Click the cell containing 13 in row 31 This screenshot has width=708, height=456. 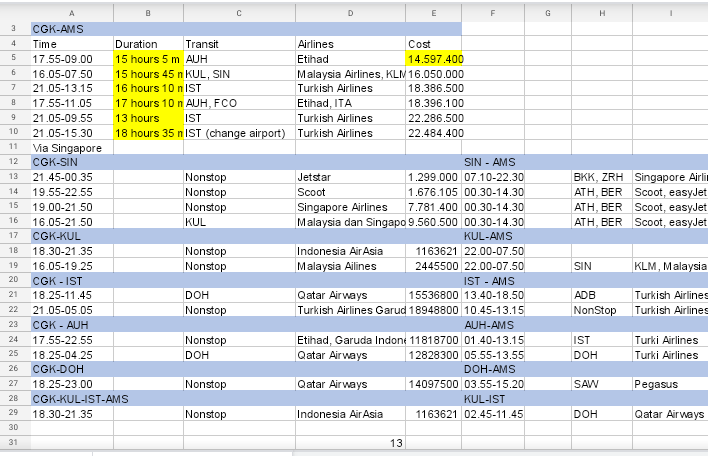(350, 442)
